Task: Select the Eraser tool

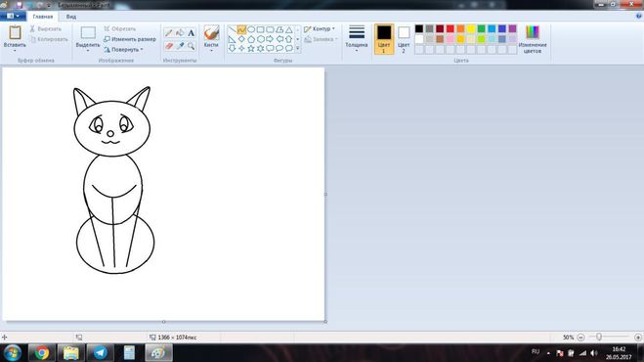Action: (168, 46)
